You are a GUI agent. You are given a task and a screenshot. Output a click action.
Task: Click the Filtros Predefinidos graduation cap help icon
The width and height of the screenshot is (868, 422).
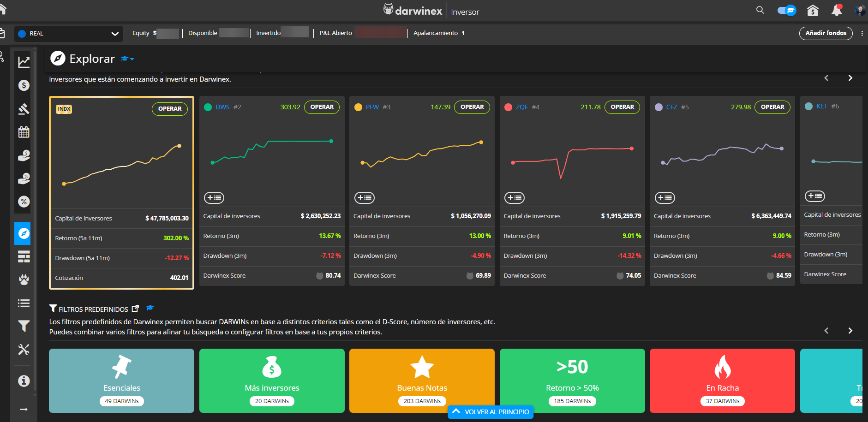pos(150,308)
